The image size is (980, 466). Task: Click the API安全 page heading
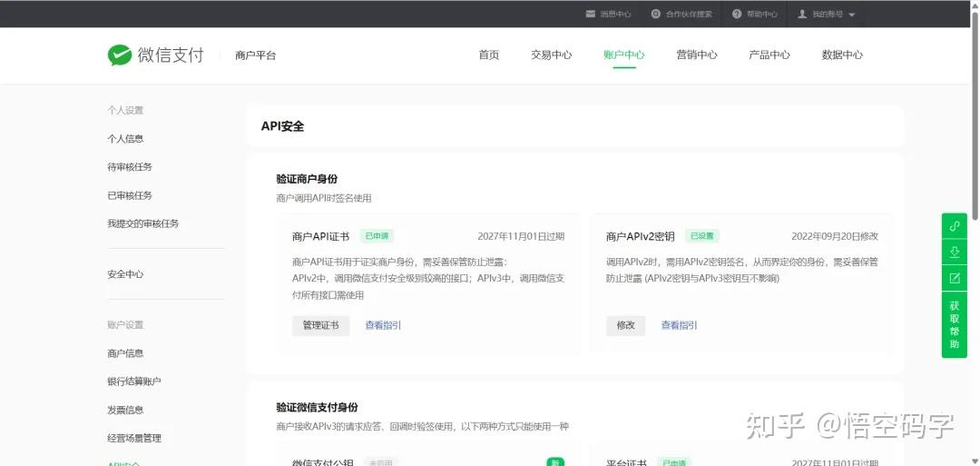click(282, 126)
